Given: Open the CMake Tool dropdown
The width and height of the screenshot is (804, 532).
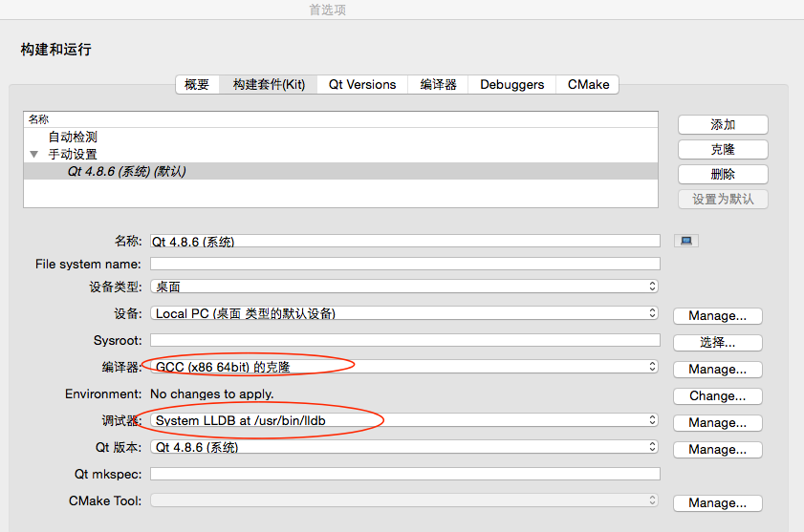Looking at the screenshot, I should pyautogui.click(x=404, y=500).
